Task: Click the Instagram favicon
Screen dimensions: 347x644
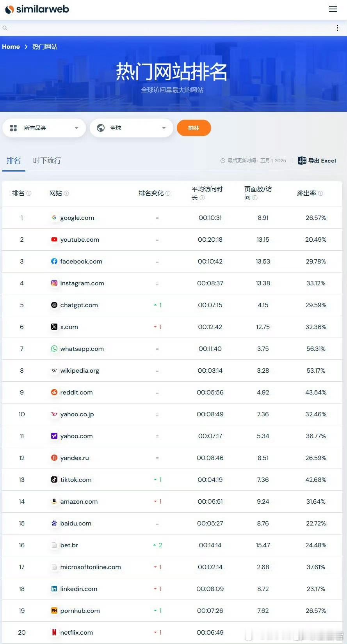Action: 54,283
